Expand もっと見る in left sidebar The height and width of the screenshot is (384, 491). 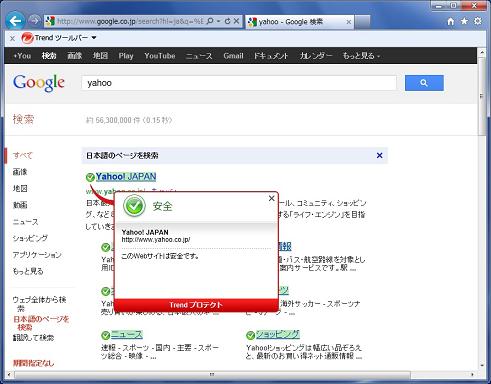(28, 271)
